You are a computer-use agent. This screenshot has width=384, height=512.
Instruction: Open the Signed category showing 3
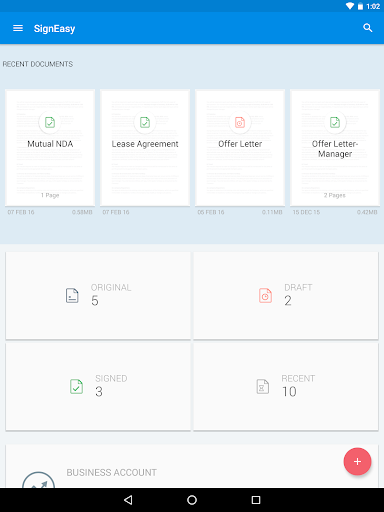pyautogui.click(x=98, y=387)
